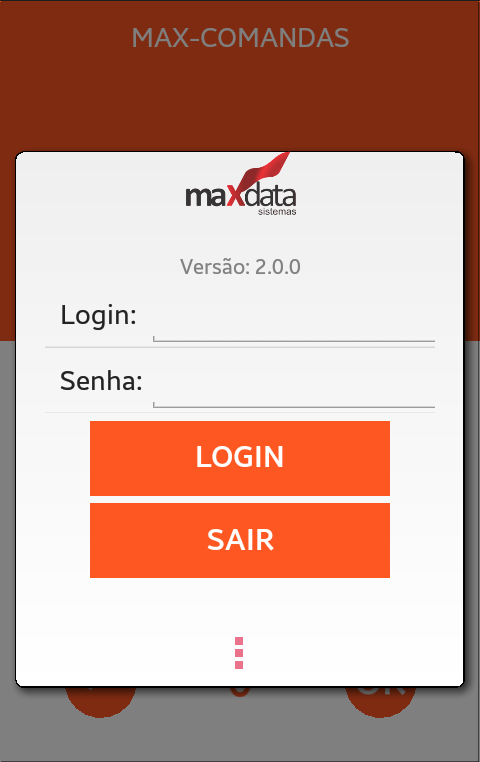Click the blank space beneath the SAIR button
Viewport: 480px width, 762px height.
pyautogui.click(x=240, y=606)
